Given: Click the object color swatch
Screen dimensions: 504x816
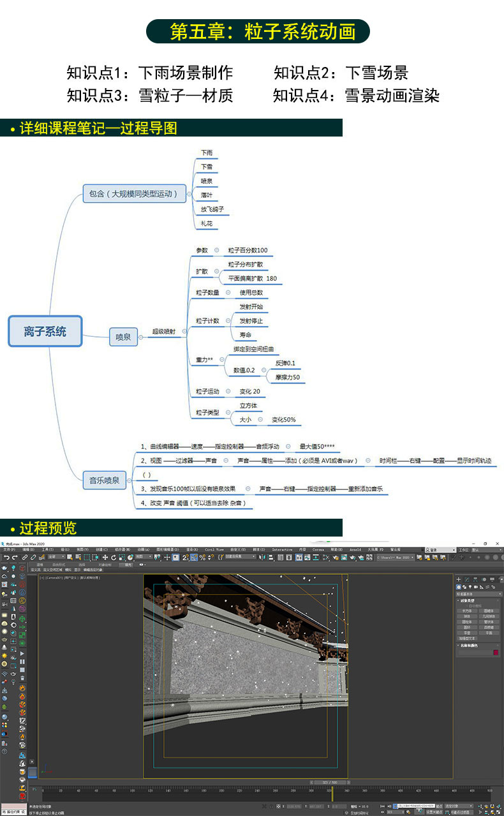Looking at the screenshot, I should (496, 653).
